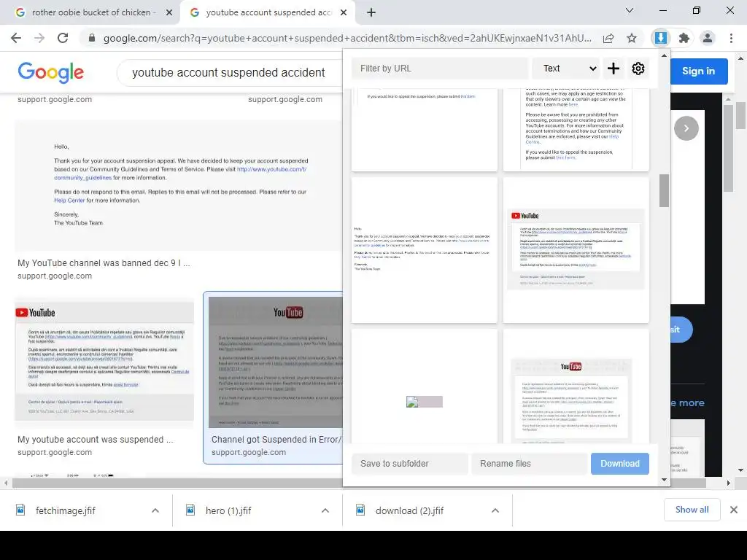The height and width of the screenshot is (560, 747).
Task: Click the browser Back arrow
Action: tap(16, 38)
